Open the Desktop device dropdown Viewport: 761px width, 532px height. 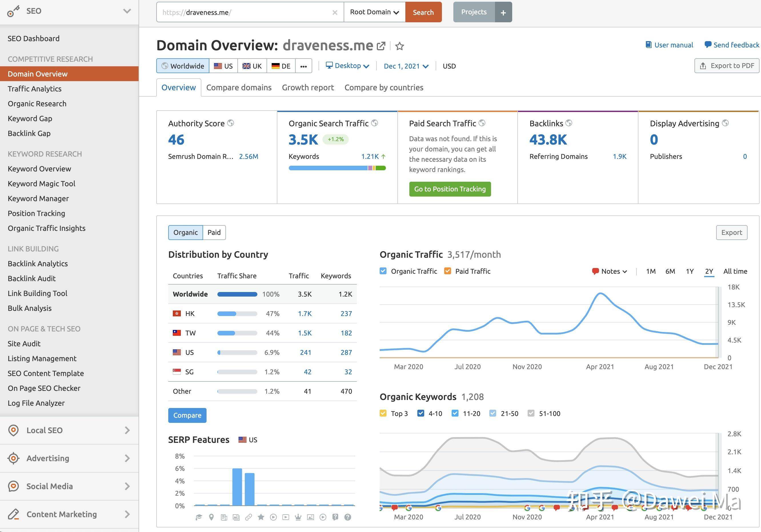tap(347, 66)
